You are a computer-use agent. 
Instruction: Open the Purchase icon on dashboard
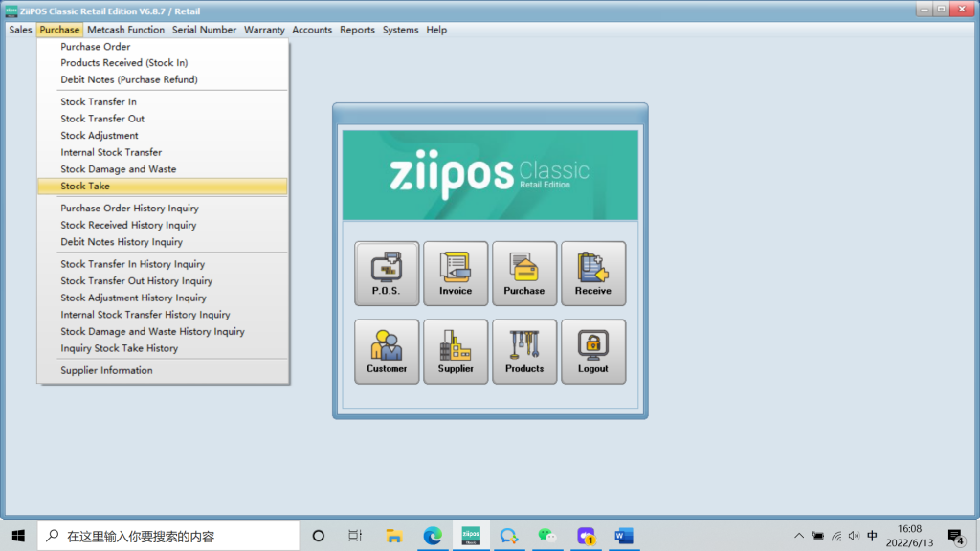click(x=524, y=273)
